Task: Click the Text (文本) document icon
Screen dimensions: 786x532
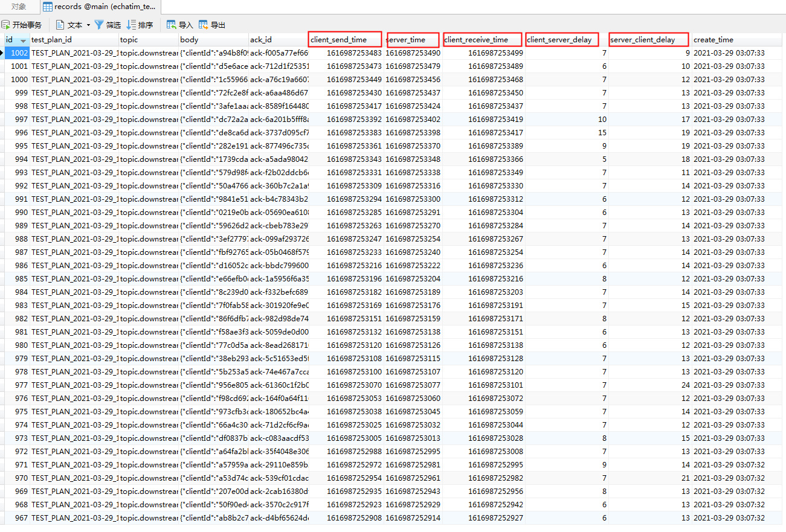Action: (60, 25)
